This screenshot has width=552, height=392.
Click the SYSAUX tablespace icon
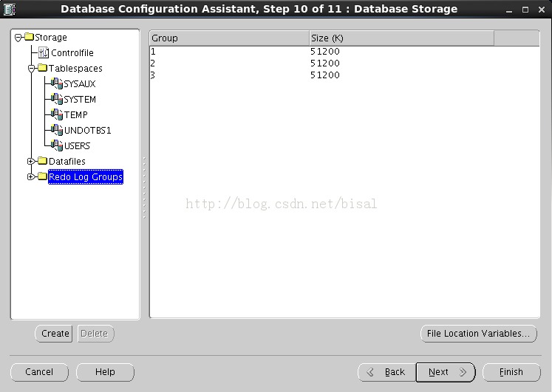click(56, 83)
